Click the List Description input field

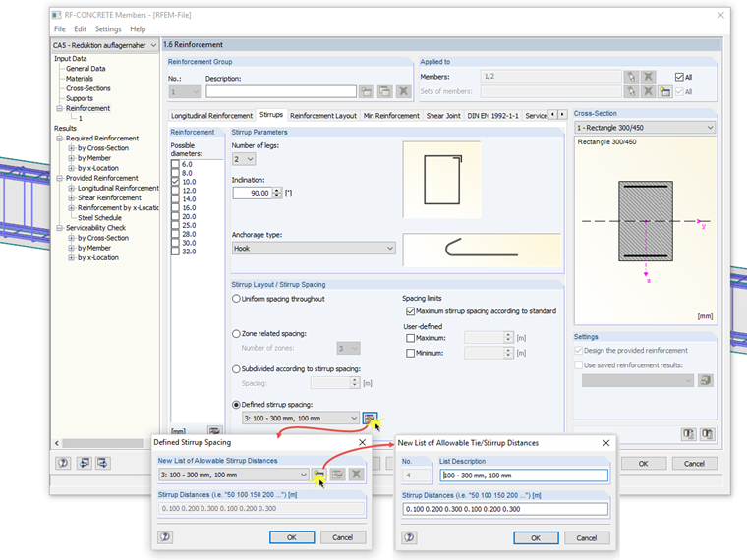click(524, 476)
